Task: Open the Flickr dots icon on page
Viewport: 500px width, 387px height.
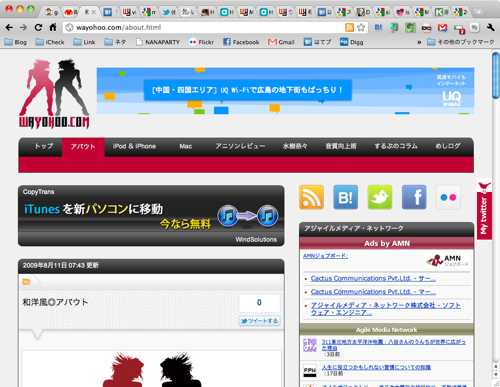Action: (x=448, y=197)
